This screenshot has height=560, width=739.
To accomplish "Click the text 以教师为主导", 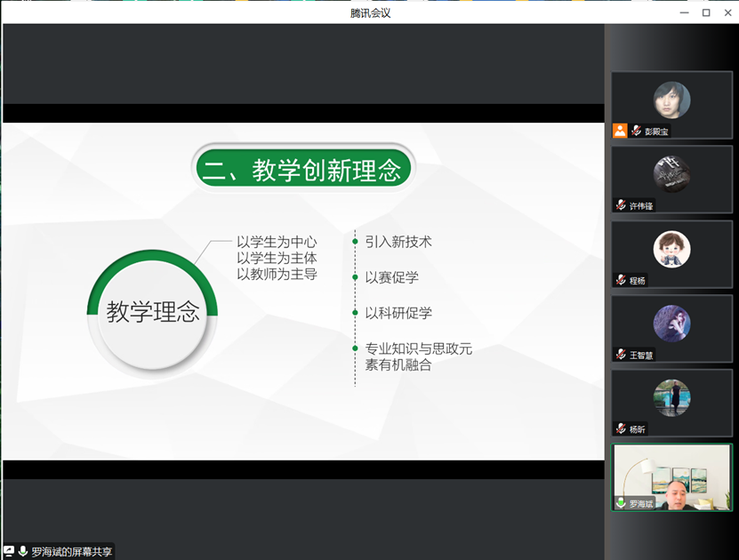I will pyautogui.click(x=277, y=274).
